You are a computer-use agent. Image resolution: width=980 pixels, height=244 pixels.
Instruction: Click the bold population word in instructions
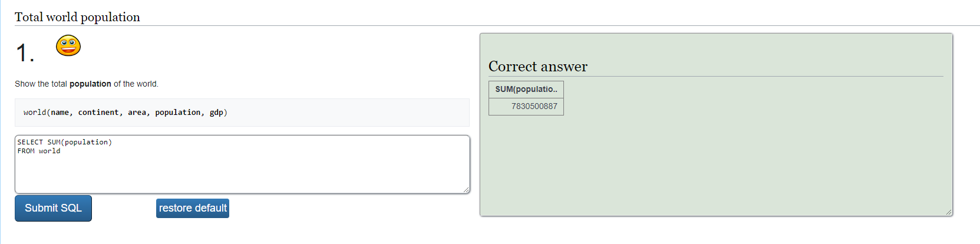pyautogui.click(x=90, y=84)
